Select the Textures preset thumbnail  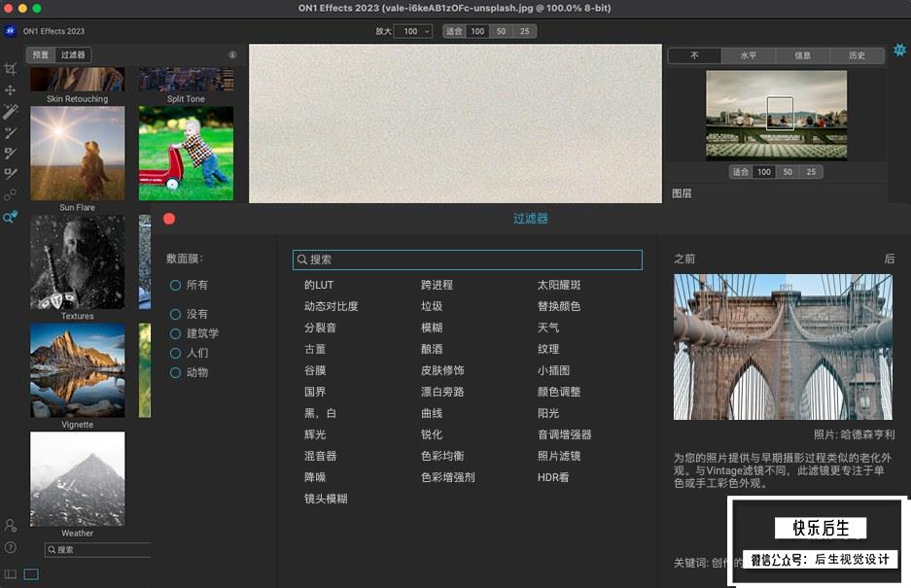[77, 262]
